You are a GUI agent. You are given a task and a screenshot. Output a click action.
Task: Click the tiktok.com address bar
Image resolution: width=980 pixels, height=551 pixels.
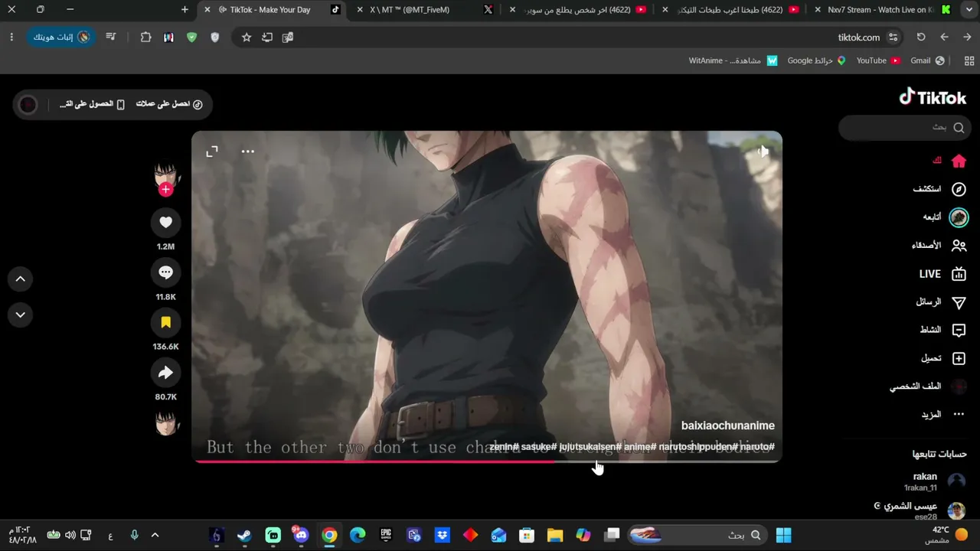coord(567,37)
